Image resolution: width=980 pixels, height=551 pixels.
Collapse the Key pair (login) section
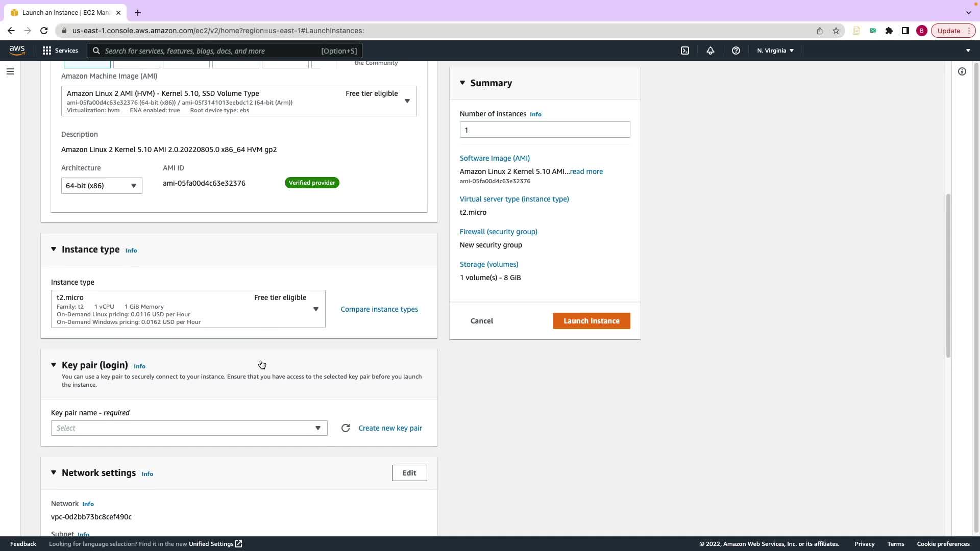click(54, 365)
